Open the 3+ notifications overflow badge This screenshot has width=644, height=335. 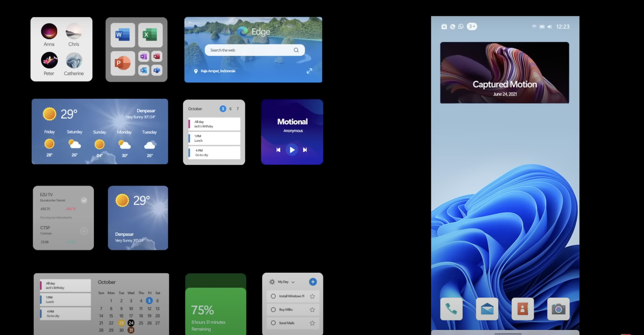tap(472, 27)
